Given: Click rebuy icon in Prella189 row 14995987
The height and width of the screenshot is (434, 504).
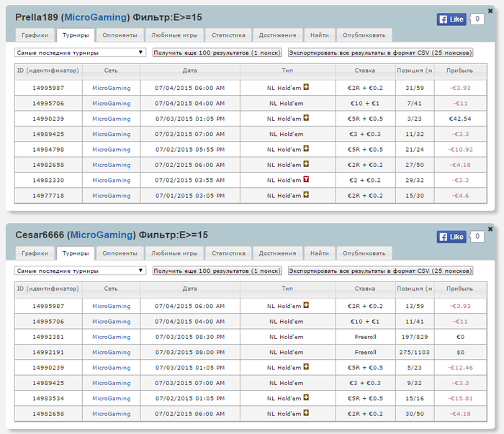Looking at the screenshot, I should point(306,87).
